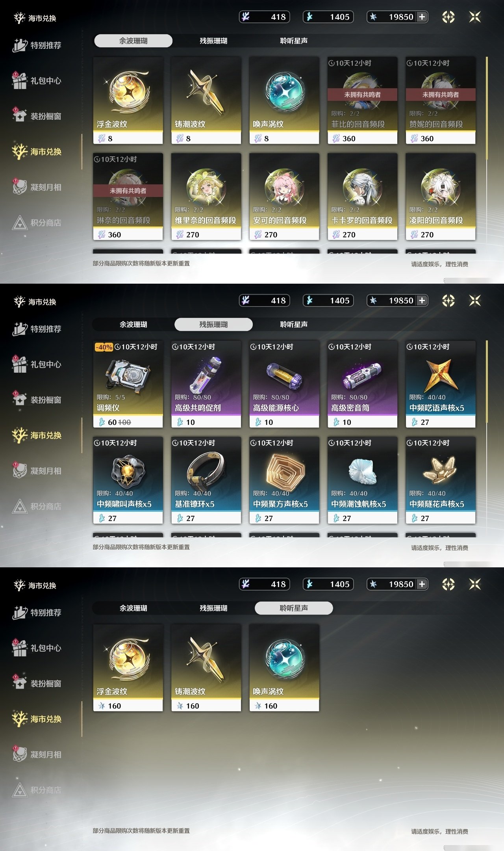The height and width of the screenshot is (851, 504).
Task: Select 调频仪 item with -40% discount
Action: (128, 384)
